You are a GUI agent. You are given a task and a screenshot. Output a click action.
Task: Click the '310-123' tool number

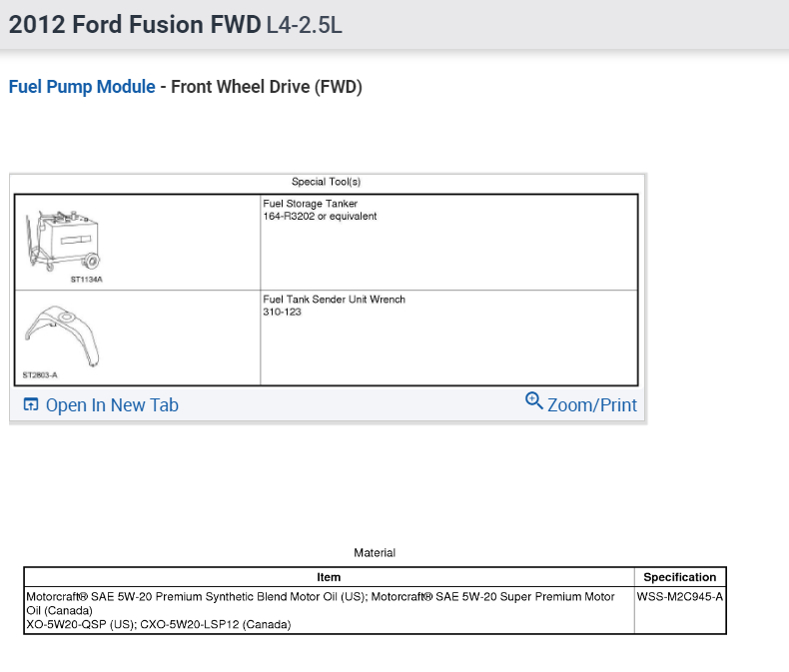point(282,312)
